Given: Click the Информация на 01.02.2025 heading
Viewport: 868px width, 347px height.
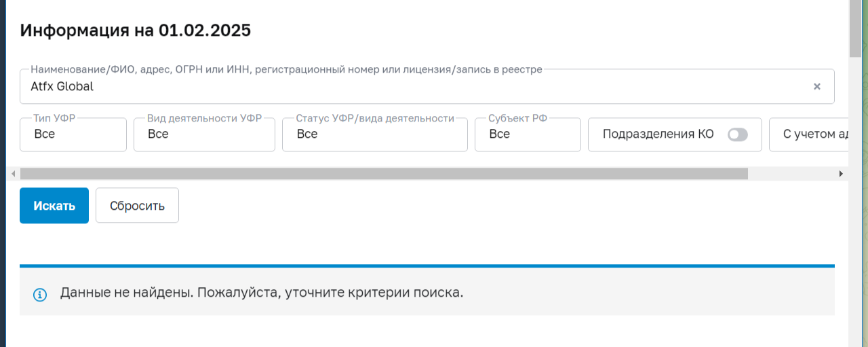Looking at the screenshot, I should coord(136,31).
